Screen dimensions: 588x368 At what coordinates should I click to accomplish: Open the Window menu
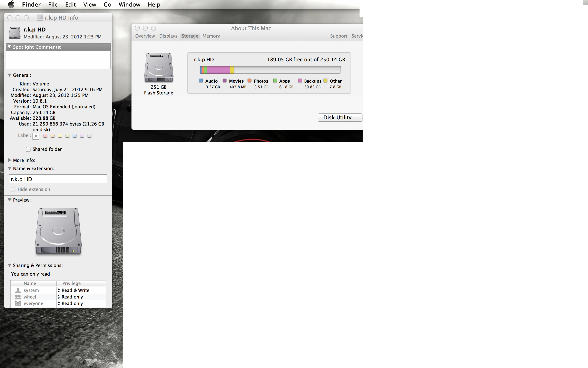point(129,4)
